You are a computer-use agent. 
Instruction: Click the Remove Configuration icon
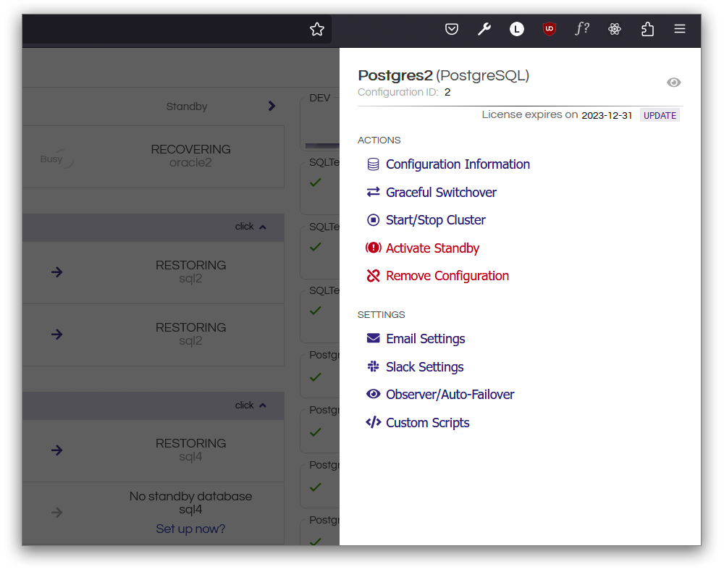click(x=373, y=275)
